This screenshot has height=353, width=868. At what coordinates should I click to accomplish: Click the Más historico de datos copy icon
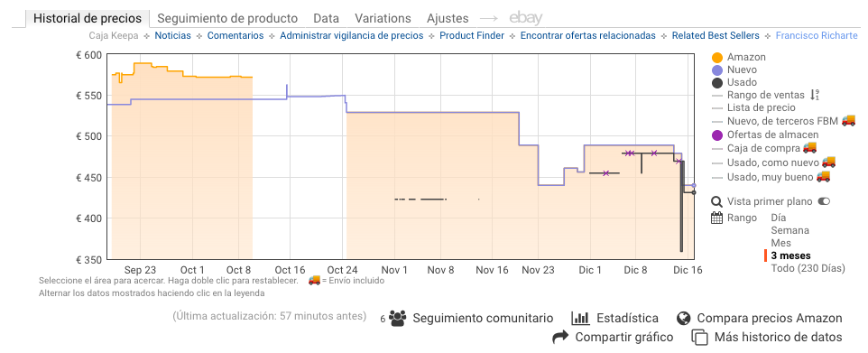tap(701, 337)
